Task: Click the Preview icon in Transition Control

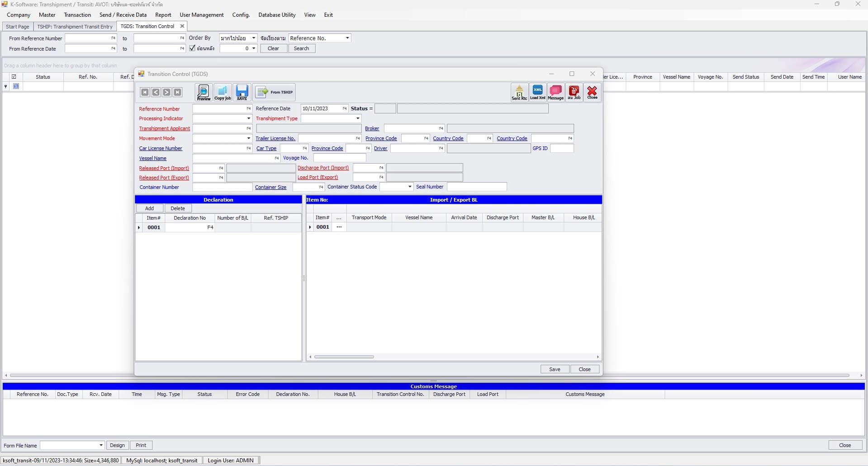Action: [203, 92]
